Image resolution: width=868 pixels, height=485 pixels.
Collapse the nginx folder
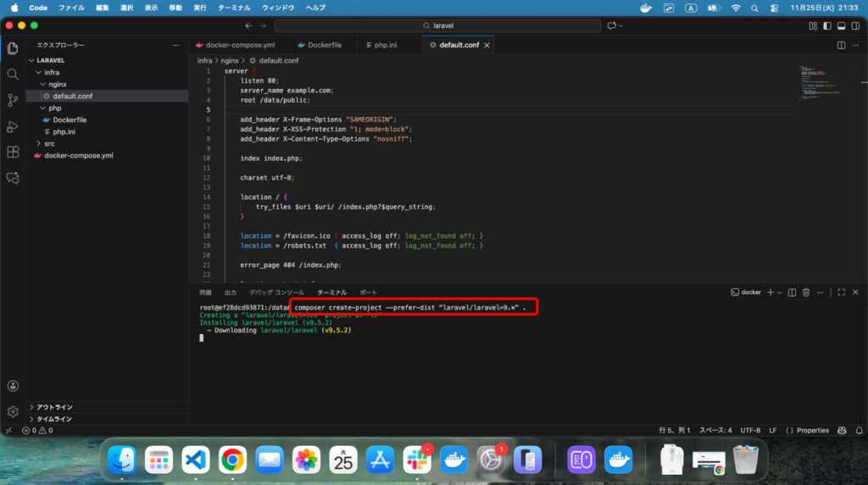tap(57, 84)
